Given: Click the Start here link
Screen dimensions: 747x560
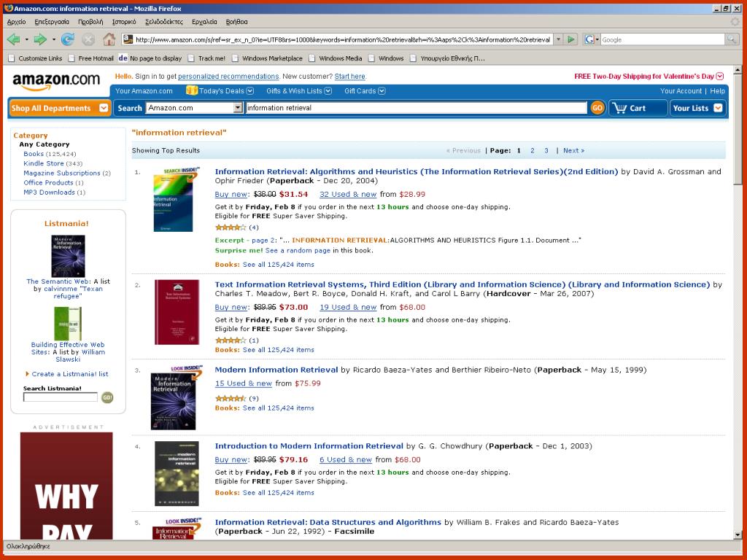Looking at the screenshot, I should (350, 76).
